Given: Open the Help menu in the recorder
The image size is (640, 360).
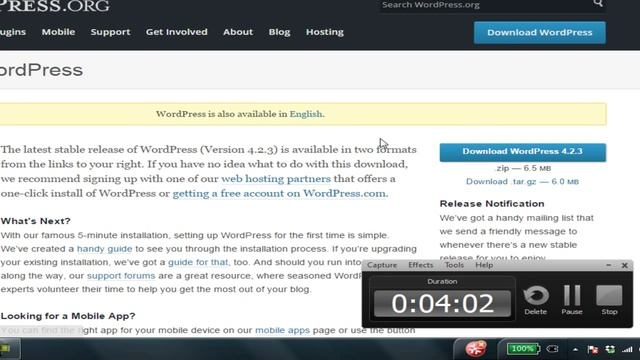Looking at the screenshot, I should click(x=484, y=265).
